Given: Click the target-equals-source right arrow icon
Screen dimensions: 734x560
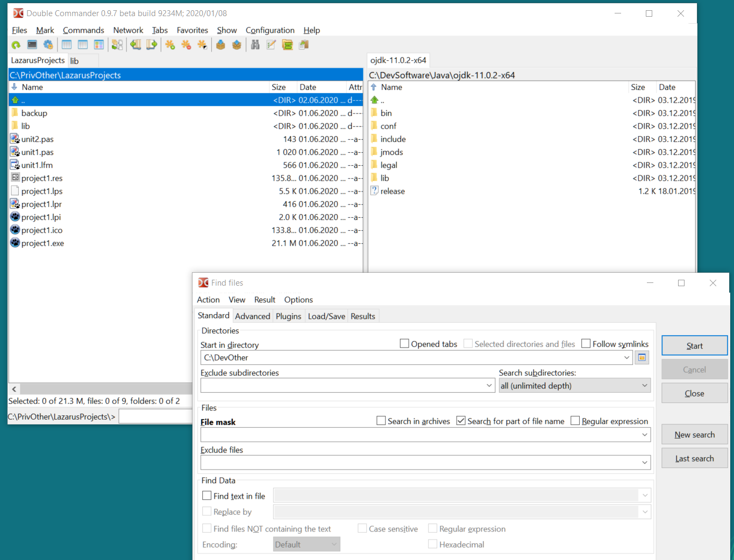Looking at the screenshot, I should 152,45.
